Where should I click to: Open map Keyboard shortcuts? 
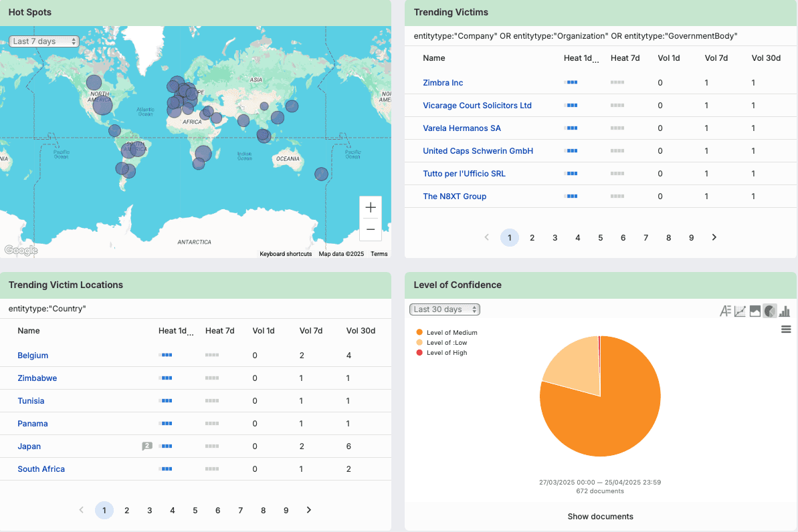(286, 254)
